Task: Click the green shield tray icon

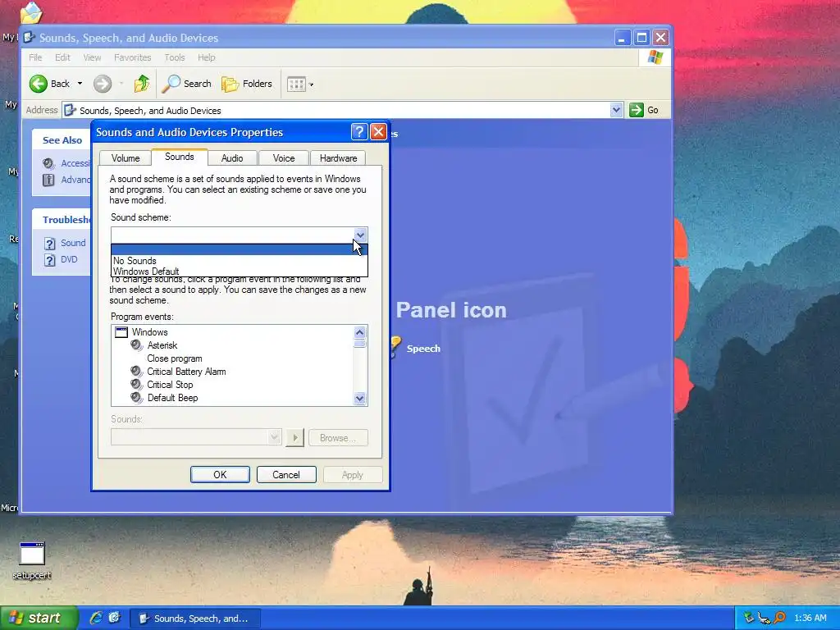Action: click(749, 619)
